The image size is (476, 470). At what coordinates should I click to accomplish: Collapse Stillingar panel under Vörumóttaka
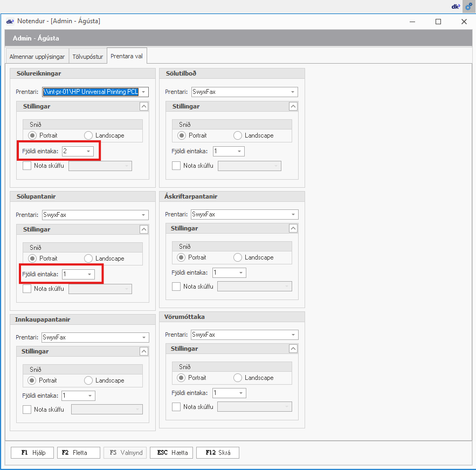click(293, 349)
